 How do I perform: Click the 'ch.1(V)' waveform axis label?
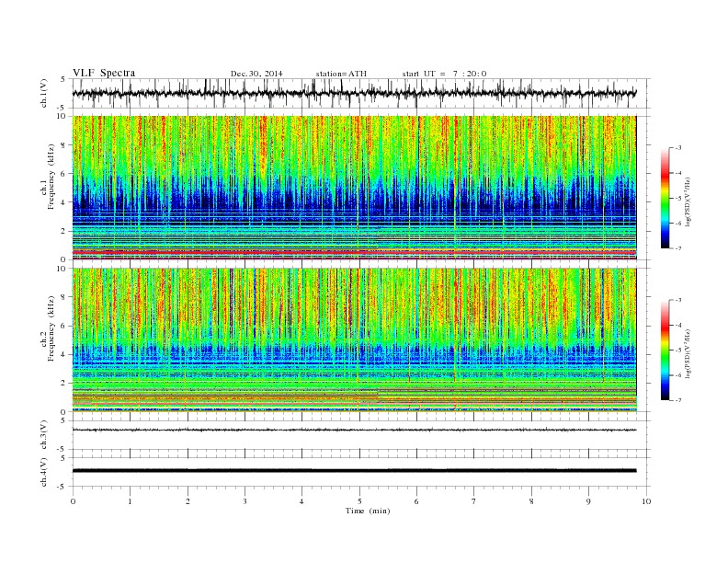(x=44, y=93)
